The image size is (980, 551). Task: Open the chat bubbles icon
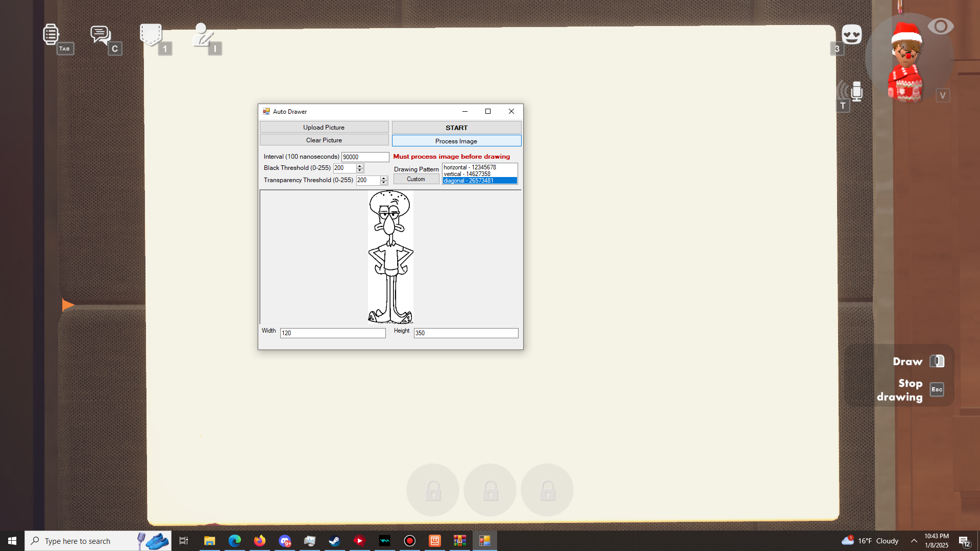coord(100,35)
